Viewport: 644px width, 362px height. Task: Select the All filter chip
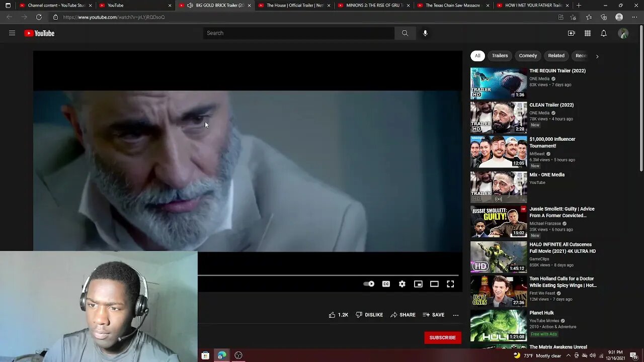click(477, 56)
